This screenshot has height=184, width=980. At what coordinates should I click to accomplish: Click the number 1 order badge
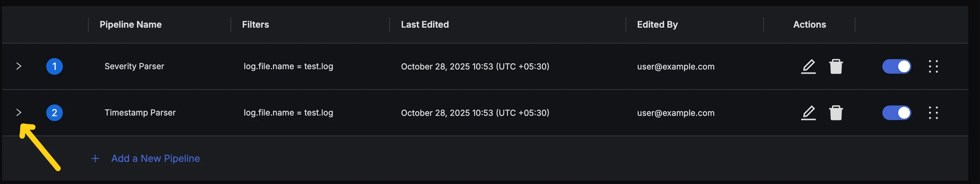tap(55, 67)
